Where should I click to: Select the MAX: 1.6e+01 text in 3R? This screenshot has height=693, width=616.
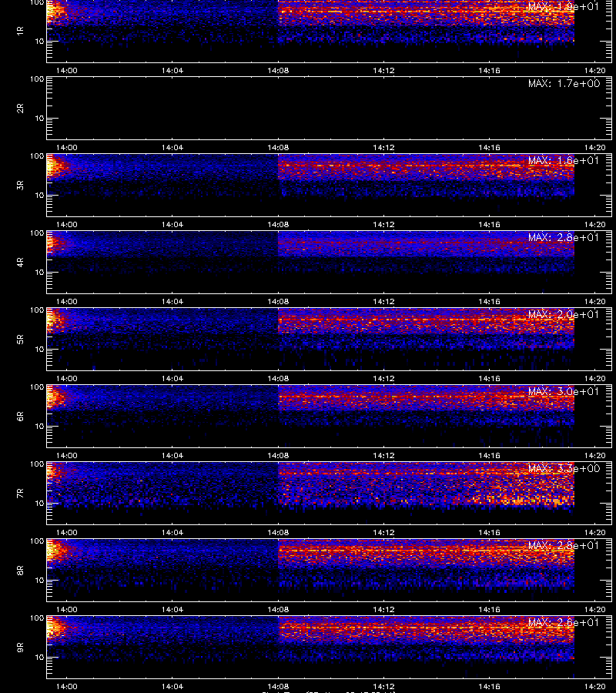tap(564, 160)
